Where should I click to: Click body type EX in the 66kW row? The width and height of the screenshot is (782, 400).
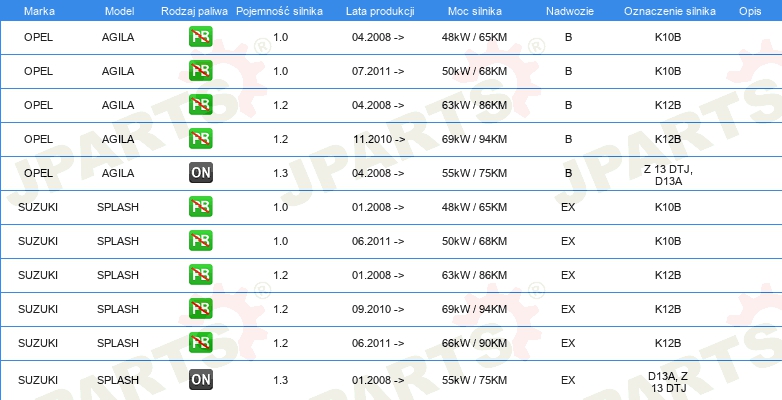(568, 343)
